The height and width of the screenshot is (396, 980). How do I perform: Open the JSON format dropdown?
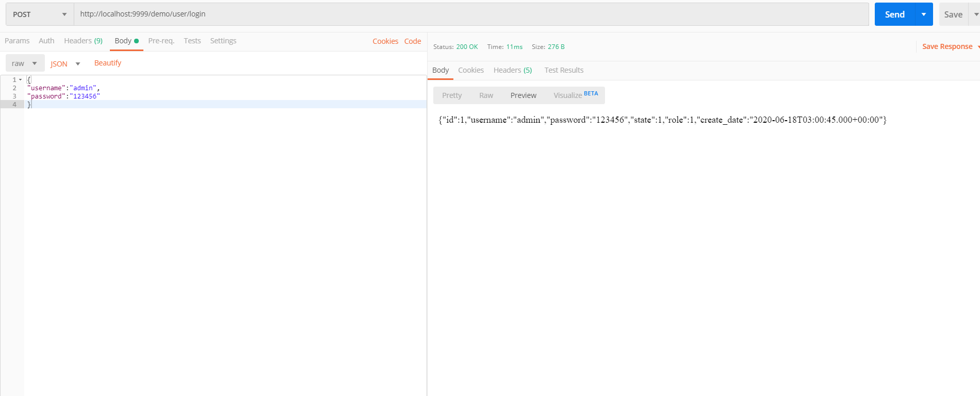click(x=66, y=64)
